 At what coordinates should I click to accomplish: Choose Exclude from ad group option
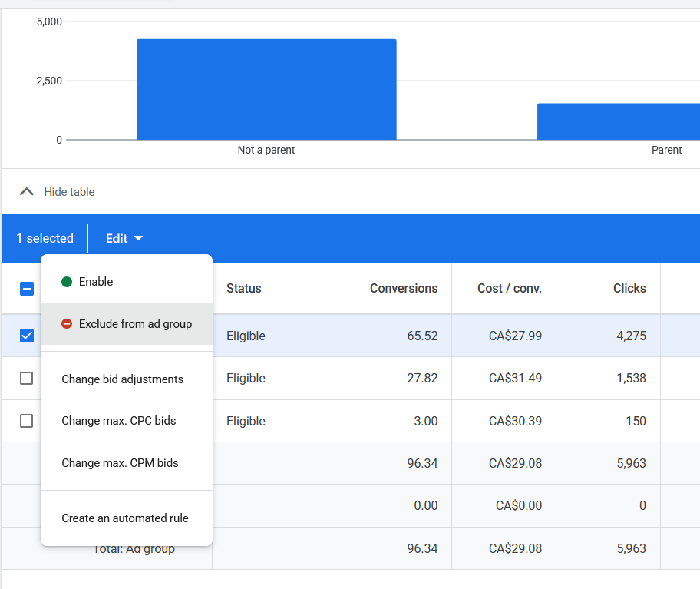(127, 324)
